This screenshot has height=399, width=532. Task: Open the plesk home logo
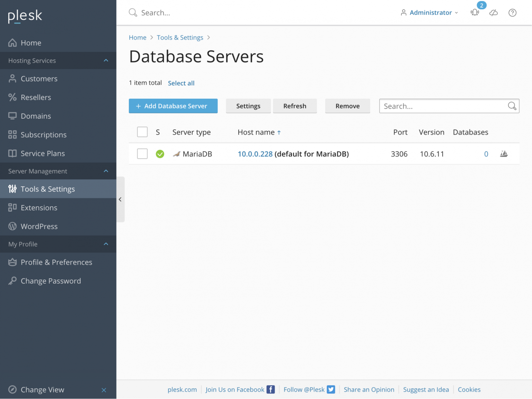25,16
